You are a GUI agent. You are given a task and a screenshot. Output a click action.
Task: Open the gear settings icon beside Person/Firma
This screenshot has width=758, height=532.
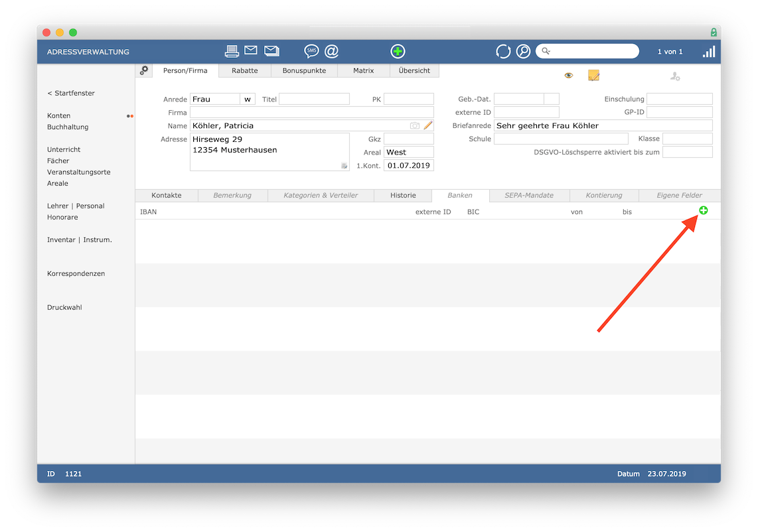coord(144,70)
